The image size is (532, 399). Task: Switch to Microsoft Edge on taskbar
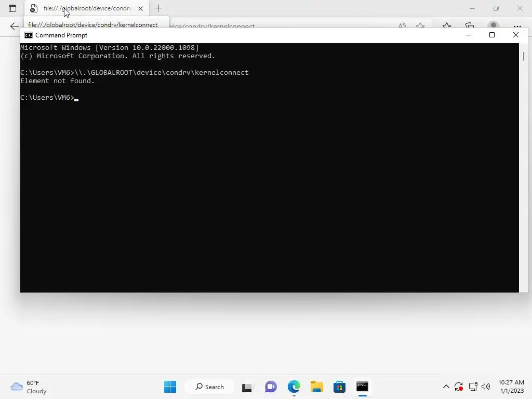tap(294, 387)
